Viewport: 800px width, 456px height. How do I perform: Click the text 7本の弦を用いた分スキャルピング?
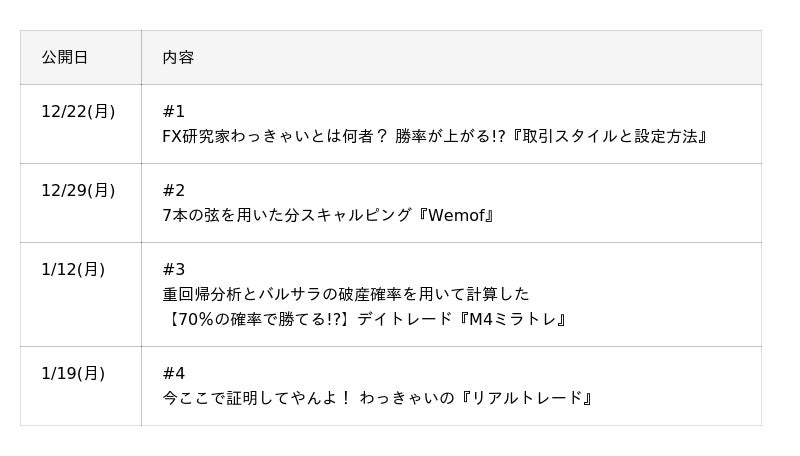tap(287, 216)
